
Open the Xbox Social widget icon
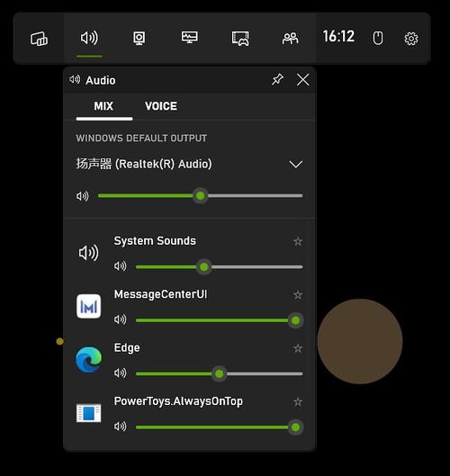click(x=291, y=39)
